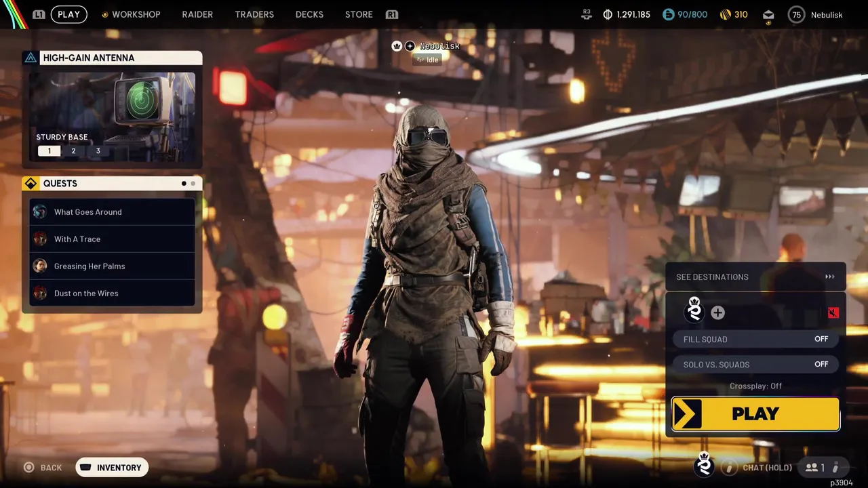Click the Back circle button icon
Screen dimensions: 868x488
pyautogui.click(x=28, y=468)
